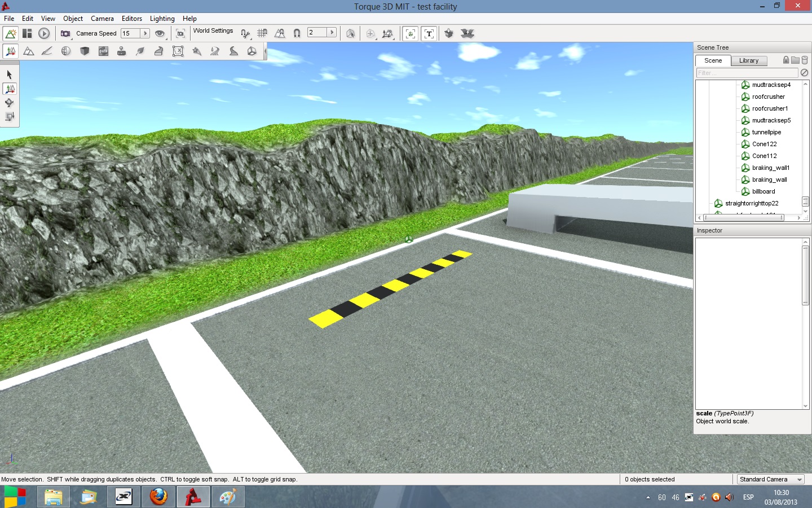The height and width of the screenshot is (508, 812).
Task: Lock the selection in Scene Tree
Action: pos(786,60)
